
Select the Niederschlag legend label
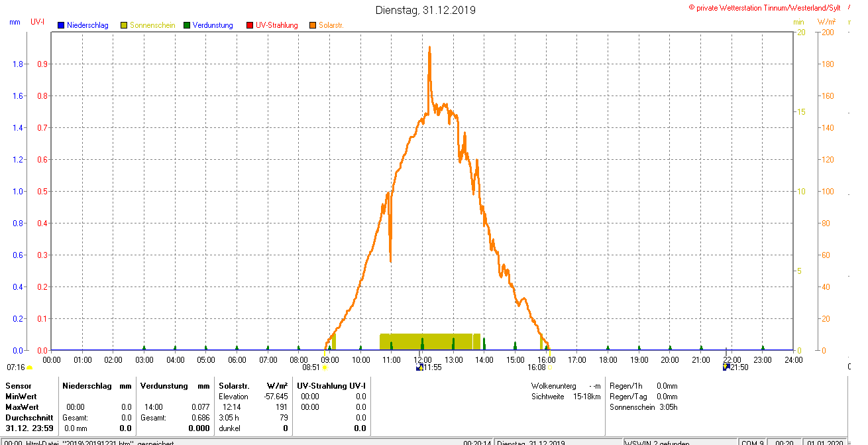[x=87, y=25]
